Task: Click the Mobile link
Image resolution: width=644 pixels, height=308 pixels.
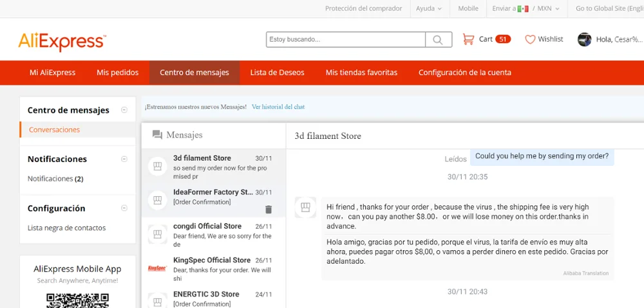Action: (x=468, y=8)
